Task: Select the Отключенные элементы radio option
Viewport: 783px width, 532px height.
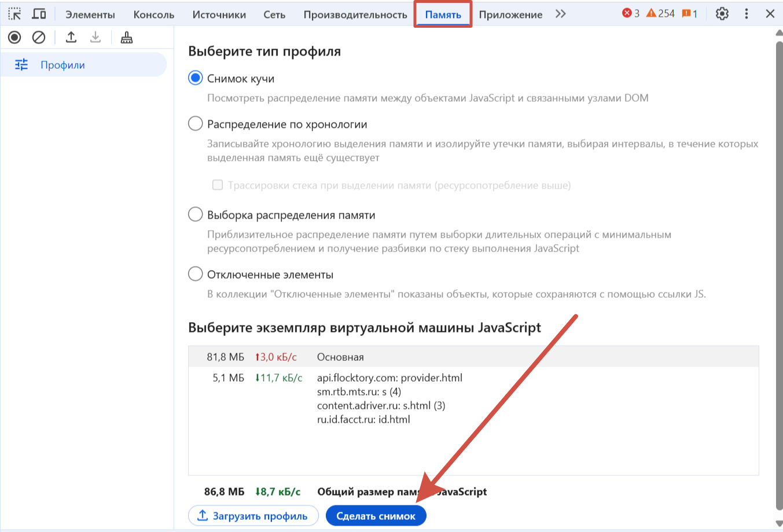Action: 196,274
